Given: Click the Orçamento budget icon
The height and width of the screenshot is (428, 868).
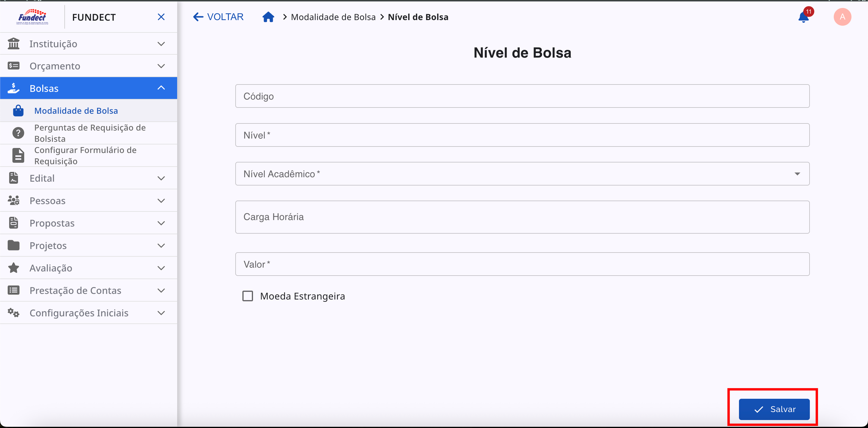Looking at the screenshot, I should coord(14,66).
